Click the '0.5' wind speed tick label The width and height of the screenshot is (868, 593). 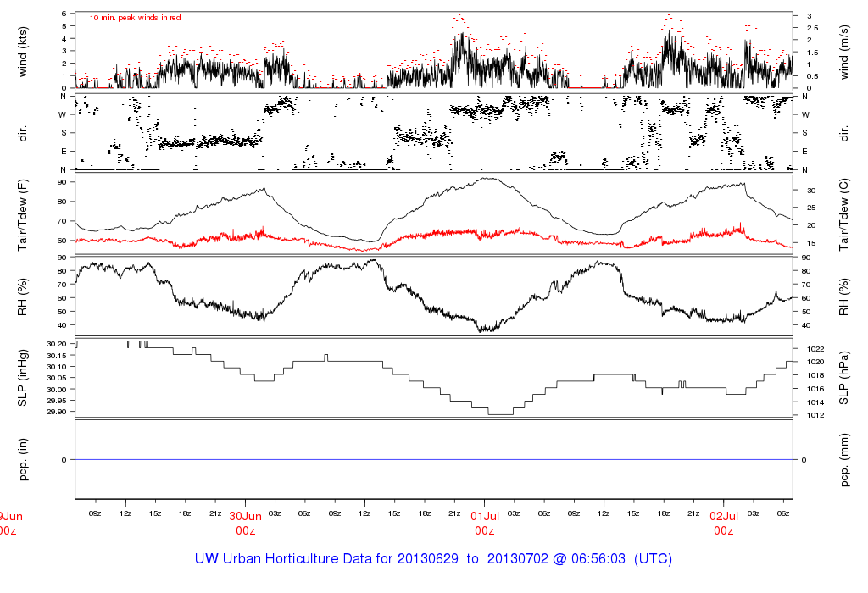(x=813, y=76)
